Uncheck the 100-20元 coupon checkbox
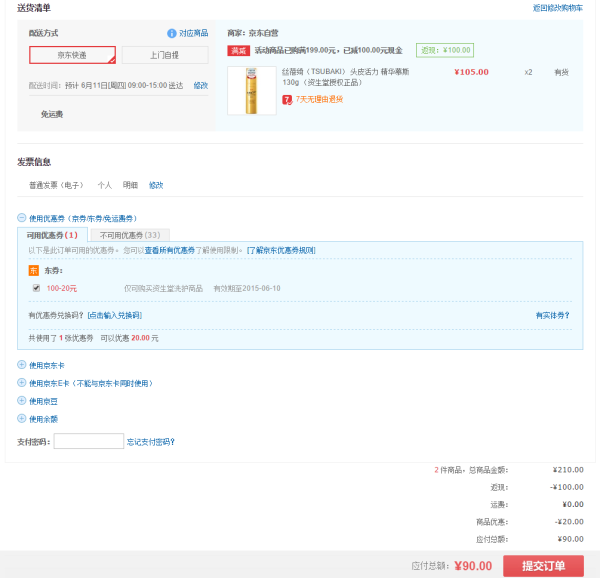Screen dimensions: 600x578 pos(36,288)
